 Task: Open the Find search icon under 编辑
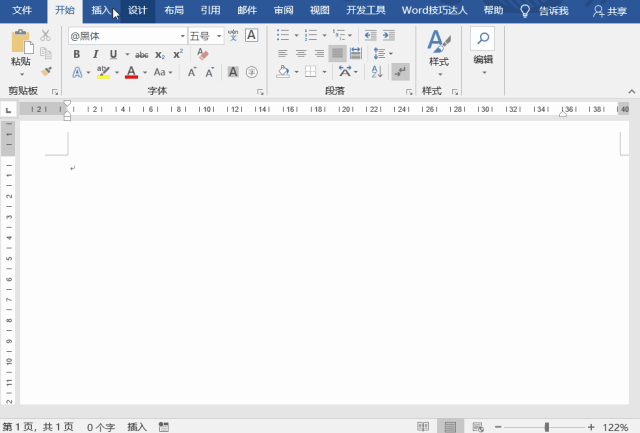click(482, 39)
